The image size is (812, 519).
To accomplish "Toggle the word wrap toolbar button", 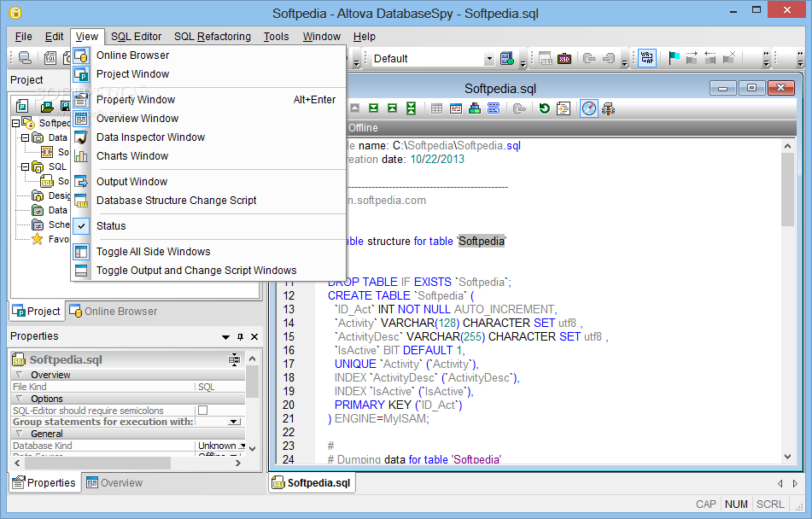I will point(647,57).
